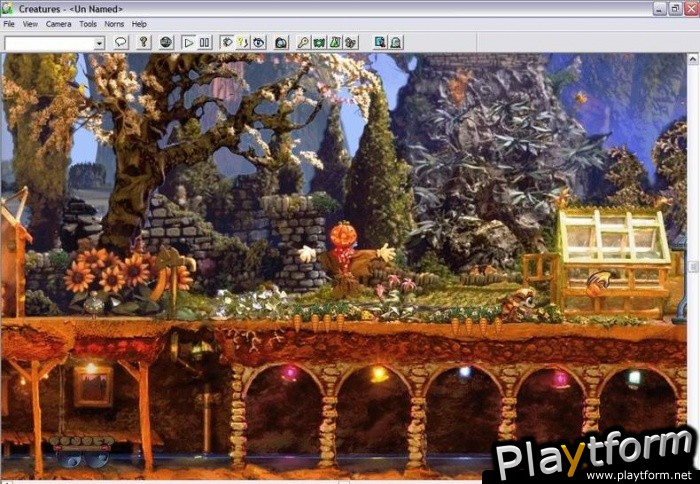The width and height of the screenshot is (700, 484).
Task: Toggle the yellow question mark icon
Action: 242,42
